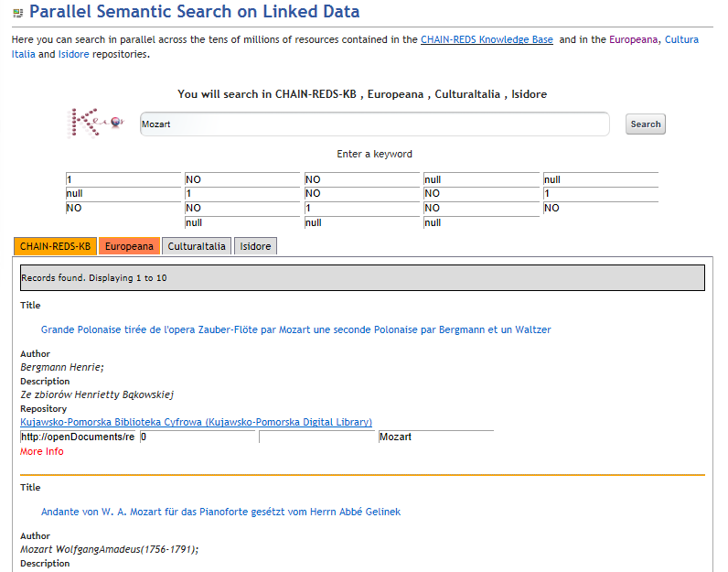Click the description Ze zbiorów Henrietty Bąkowskiej
728x572 pixels.
click(x=97, y=394)
